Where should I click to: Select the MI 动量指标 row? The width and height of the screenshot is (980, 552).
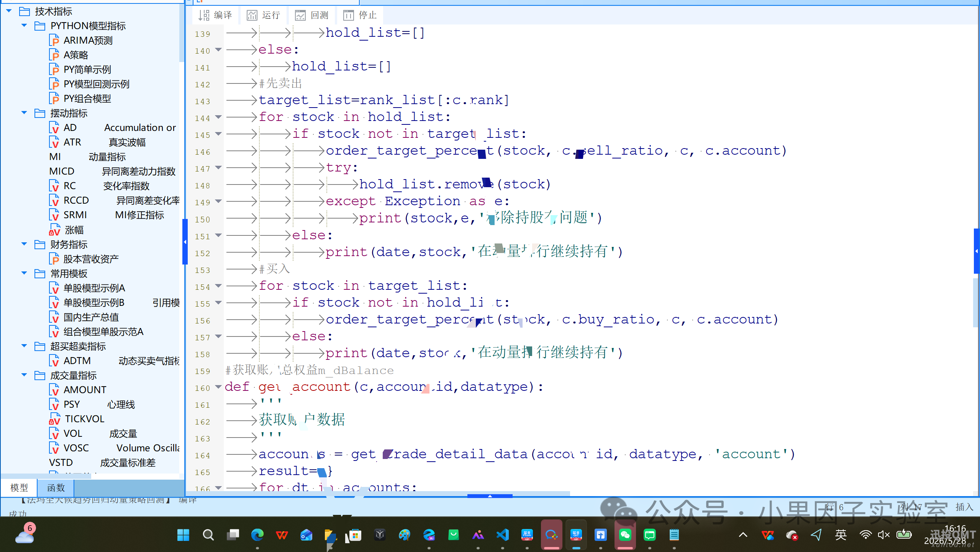coord(87,157)
